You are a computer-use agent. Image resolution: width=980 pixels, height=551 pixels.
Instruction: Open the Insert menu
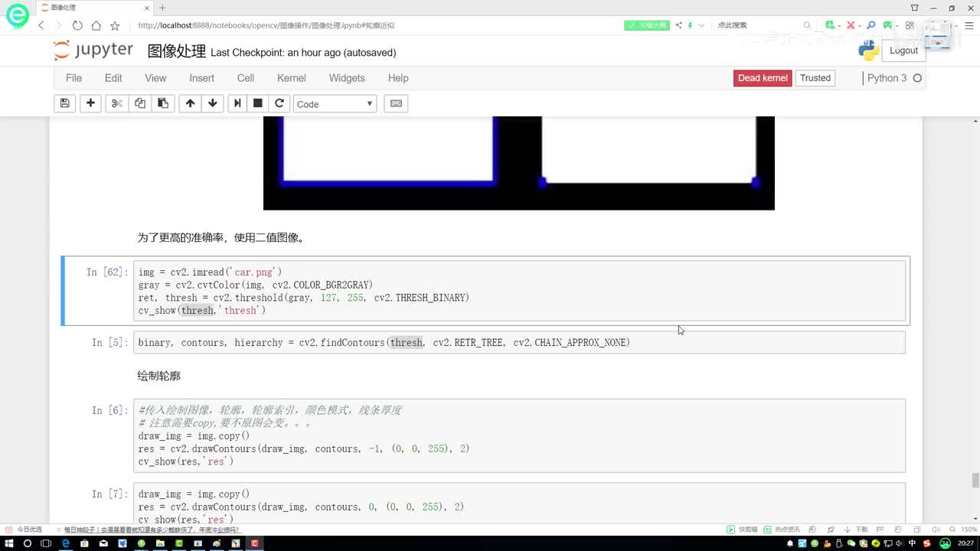pos(202,78)
